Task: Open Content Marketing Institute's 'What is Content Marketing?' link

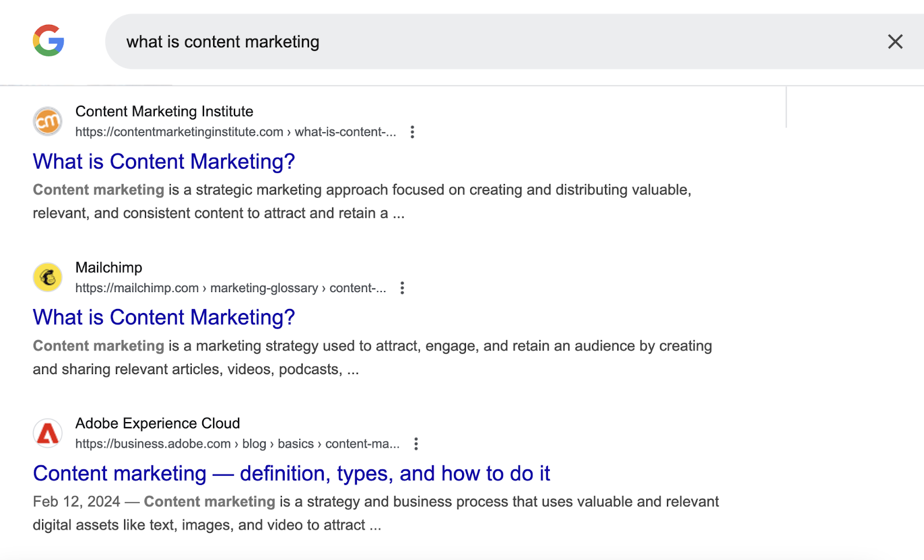Action: (163, 162)
